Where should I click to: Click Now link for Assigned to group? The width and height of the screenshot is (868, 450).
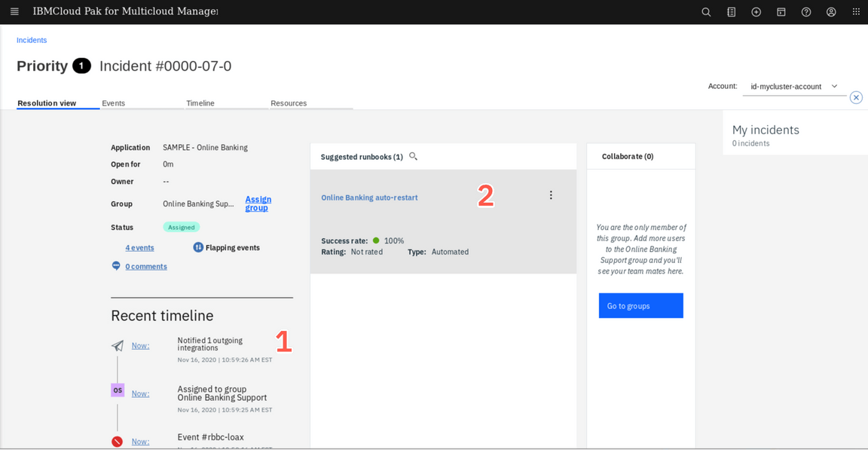(140, 393)
